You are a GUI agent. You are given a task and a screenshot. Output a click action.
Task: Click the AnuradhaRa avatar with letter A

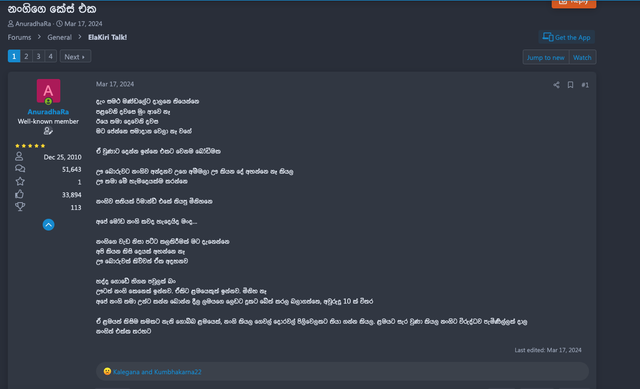pyautogui.click(x=48, y=91)
